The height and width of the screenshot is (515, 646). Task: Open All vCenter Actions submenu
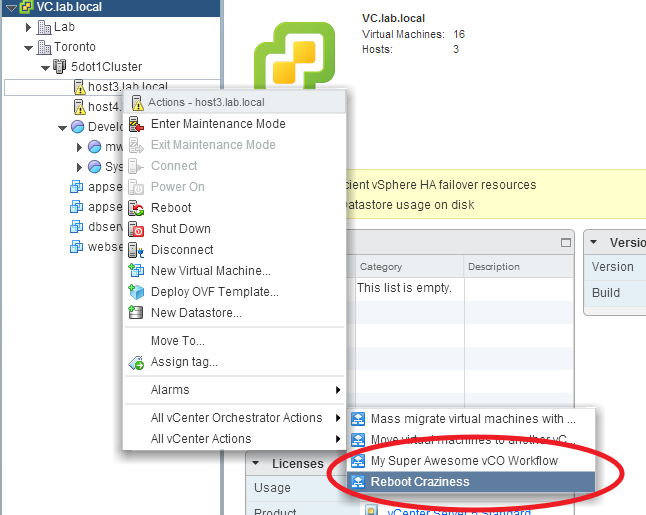click(235, 439)
